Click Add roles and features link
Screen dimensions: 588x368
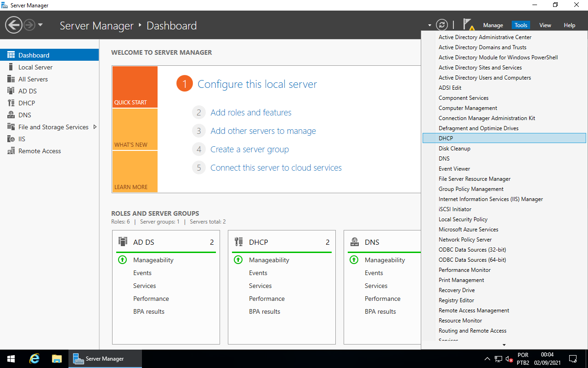point(251,113)
